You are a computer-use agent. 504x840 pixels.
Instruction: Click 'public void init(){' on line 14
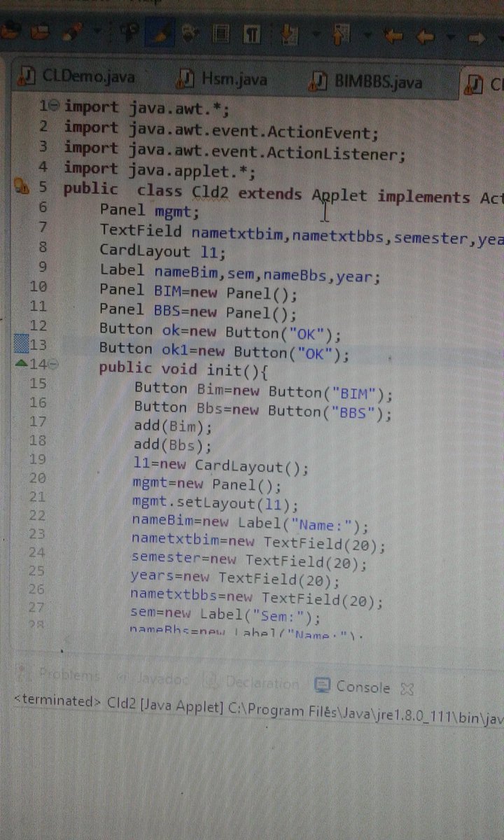(183, 369)
